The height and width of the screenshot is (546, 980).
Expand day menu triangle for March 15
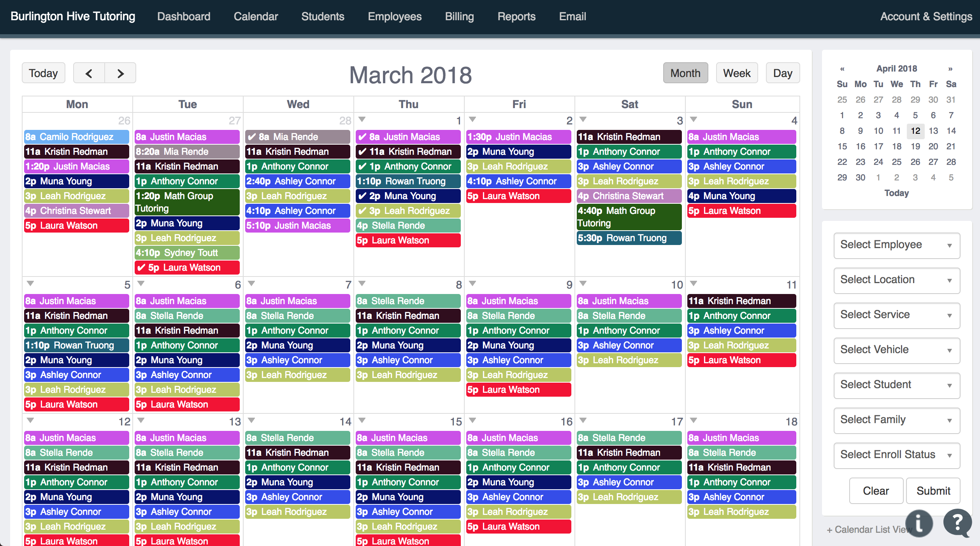click(362, 420)
